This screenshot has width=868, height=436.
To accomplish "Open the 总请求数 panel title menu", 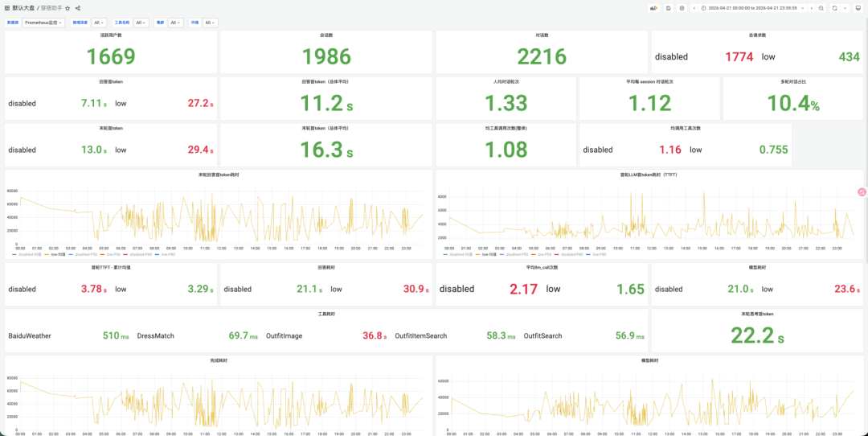I will (757, 35).
